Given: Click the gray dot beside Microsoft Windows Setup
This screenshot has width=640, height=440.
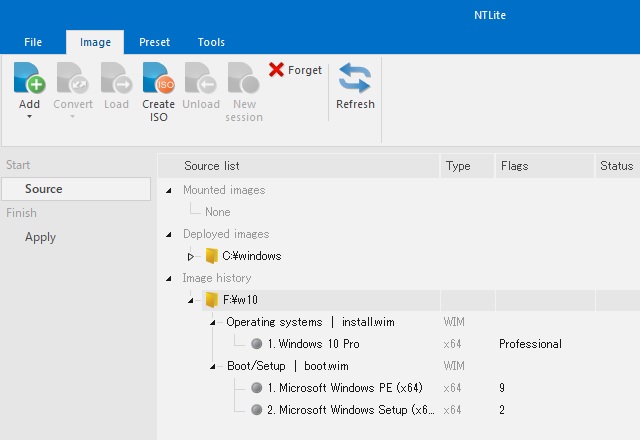Looking at the screenshot, I should point(256,409).
